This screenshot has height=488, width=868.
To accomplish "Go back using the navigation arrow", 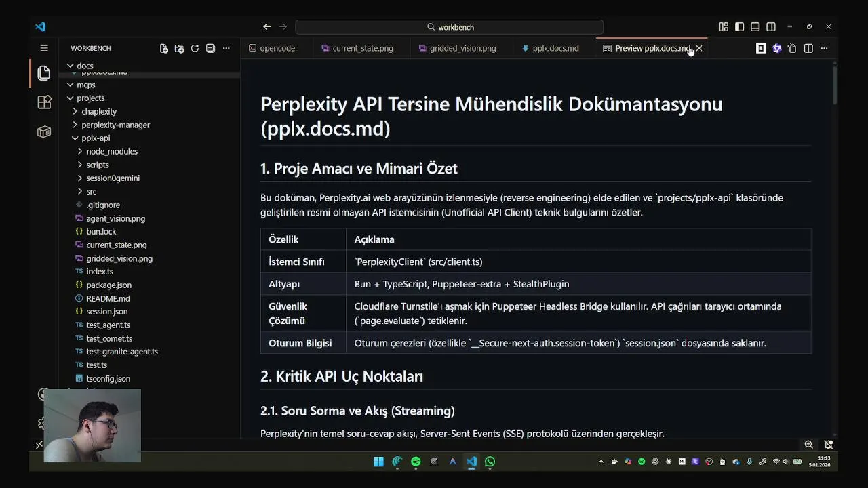I will [x=267, y=27].
